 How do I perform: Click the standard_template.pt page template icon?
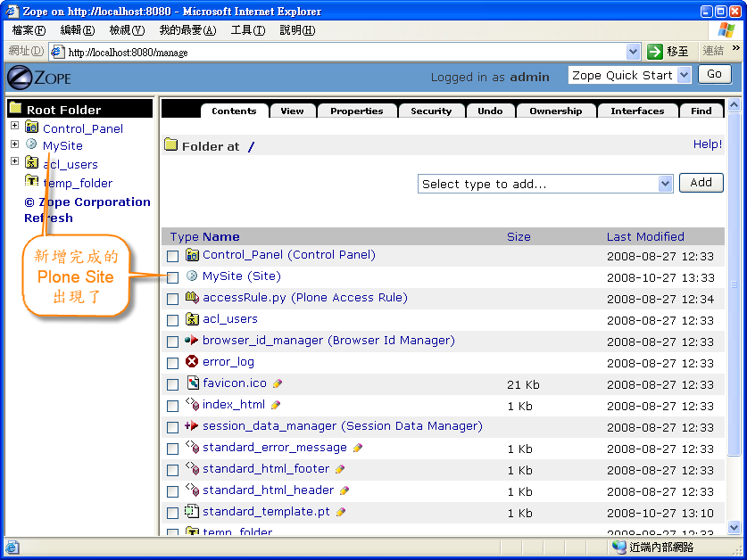coord(192,512)
